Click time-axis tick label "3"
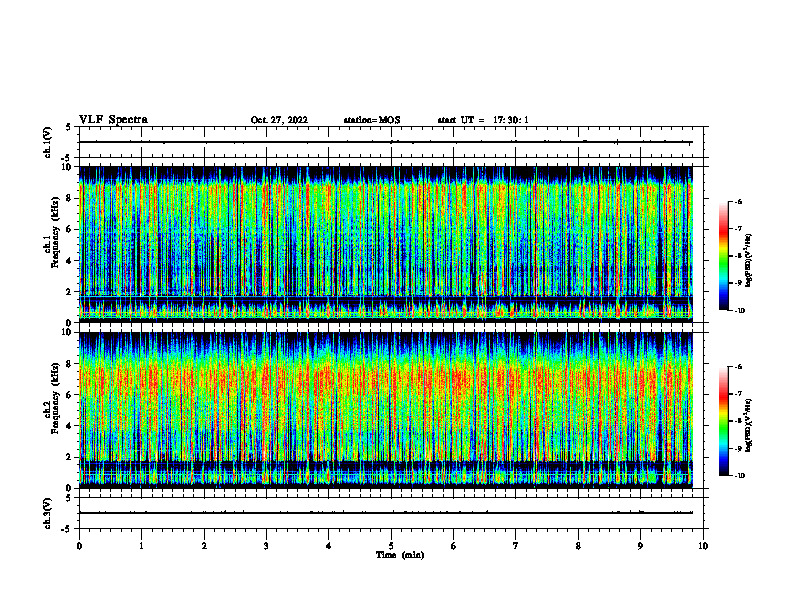Image resolution: width=792 pixels, height=612 pixels. (x=266, y=546)
